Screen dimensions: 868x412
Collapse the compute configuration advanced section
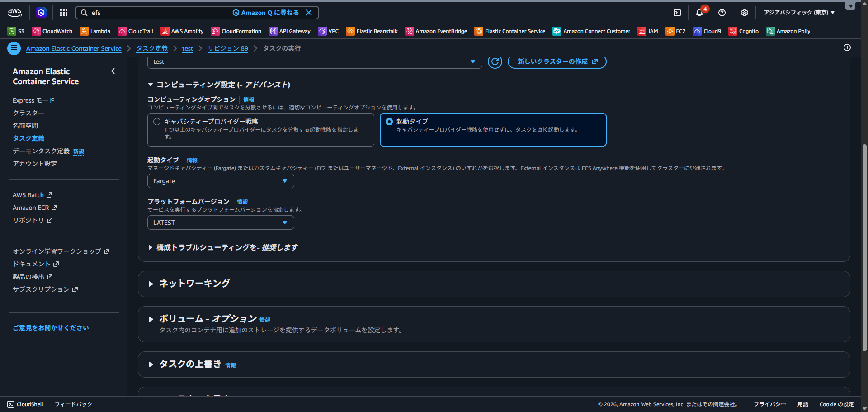coord(151,85)
